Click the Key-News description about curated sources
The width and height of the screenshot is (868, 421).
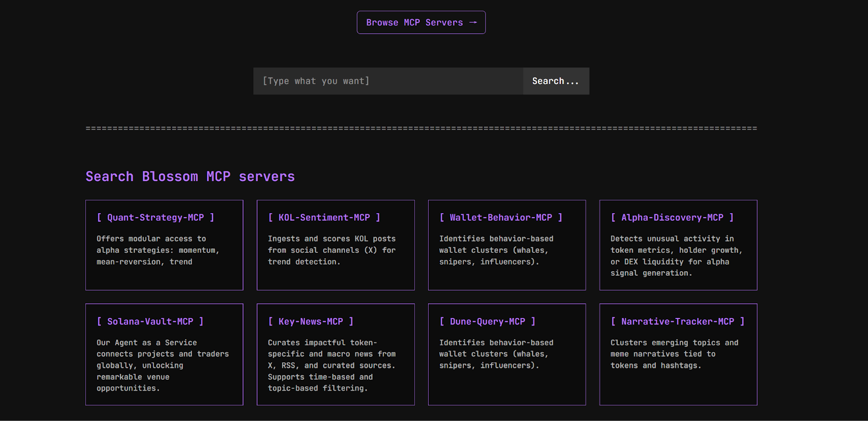click(331, 365)
